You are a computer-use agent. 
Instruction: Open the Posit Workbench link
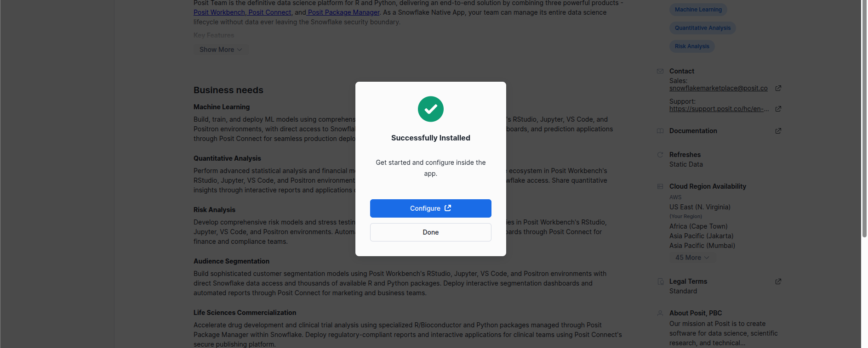point(219,12)
